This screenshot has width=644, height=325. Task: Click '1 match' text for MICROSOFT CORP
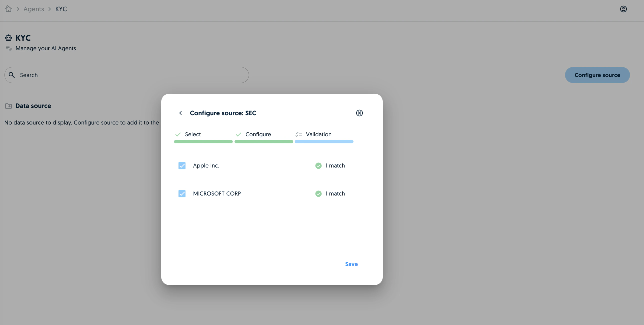[x=335, y=193]
